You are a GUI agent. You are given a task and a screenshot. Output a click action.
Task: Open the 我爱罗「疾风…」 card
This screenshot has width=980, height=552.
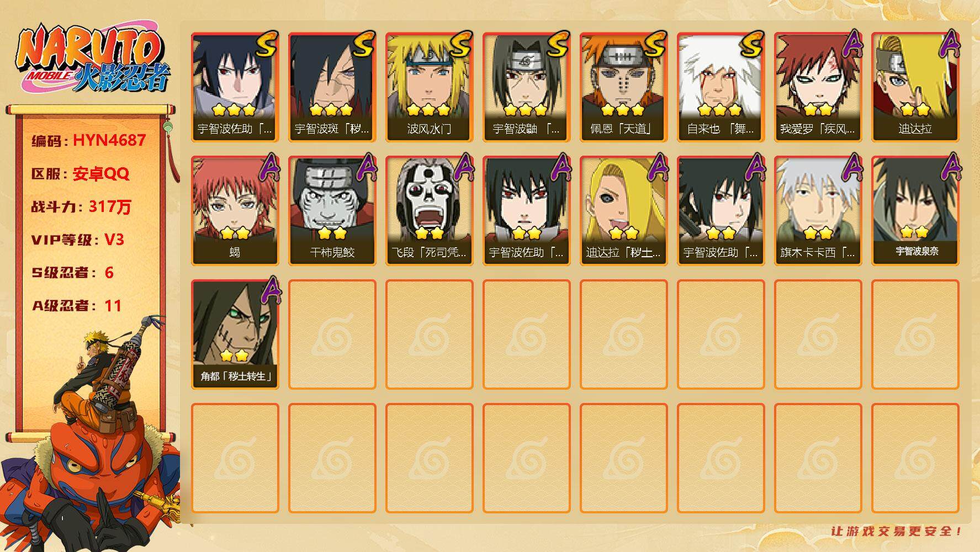pyautogui.click(x=818, y=87)
